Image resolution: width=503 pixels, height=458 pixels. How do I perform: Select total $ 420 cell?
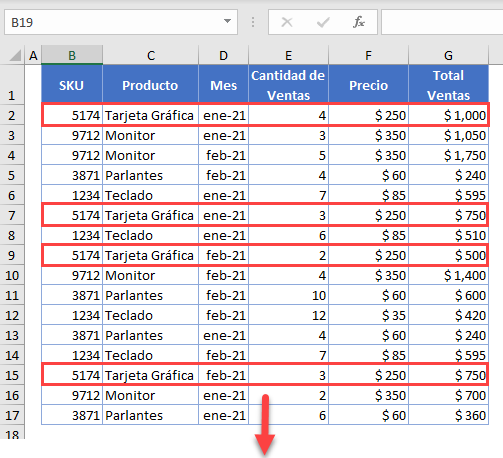pos(448,315)
